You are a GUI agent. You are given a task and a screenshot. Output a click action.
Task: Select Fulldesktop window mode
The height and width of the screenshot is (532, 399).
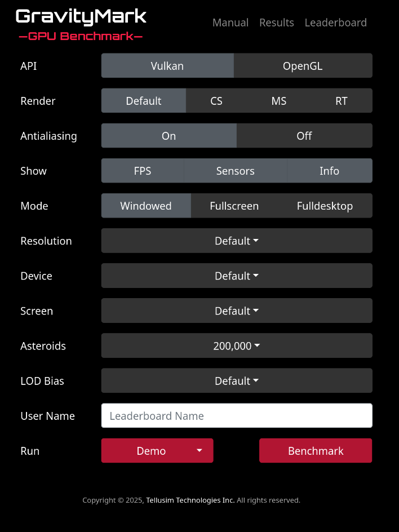[325, 205]
